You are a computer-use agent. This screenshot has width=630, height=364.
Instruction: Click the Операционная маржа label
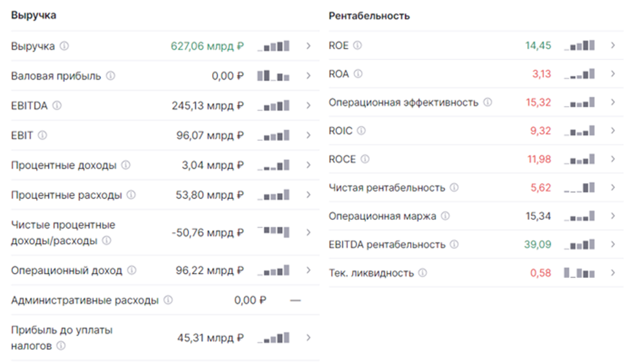pyautogui.click(x=382, y=216)
